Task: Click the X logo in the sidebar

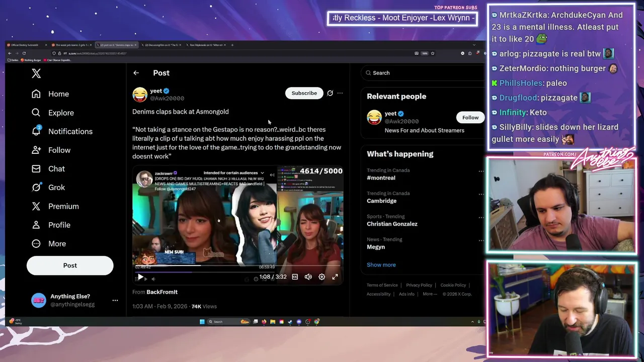Action: [36, 73]
